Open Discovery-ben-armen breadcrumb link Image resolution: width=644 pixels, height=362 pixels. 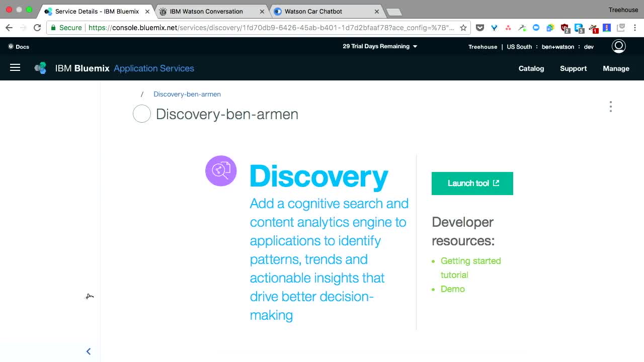coord(187,94)
